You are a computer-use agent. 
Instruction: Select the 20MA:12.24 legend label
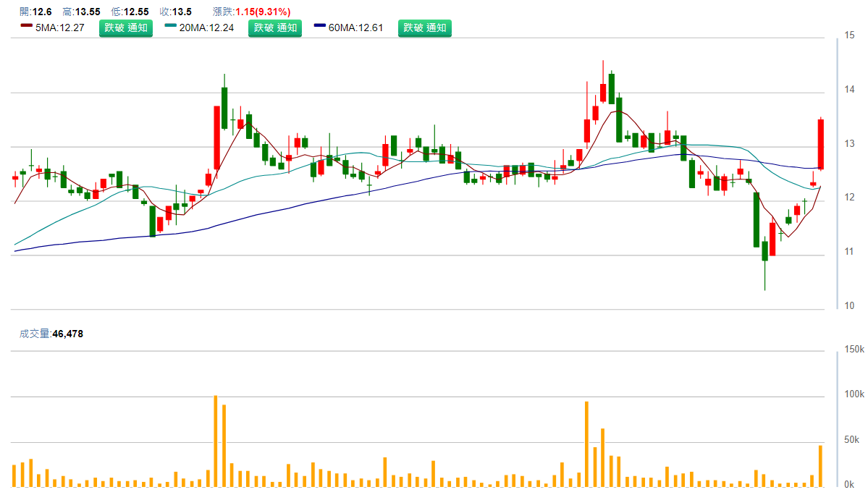(208, 28)
